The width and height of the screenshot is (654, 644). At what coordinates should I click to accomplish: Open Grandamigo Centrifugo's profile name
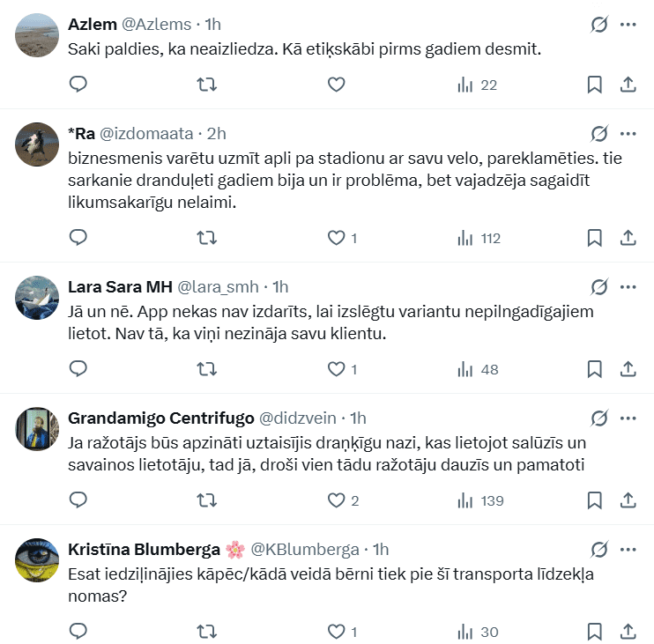point(160,418)
